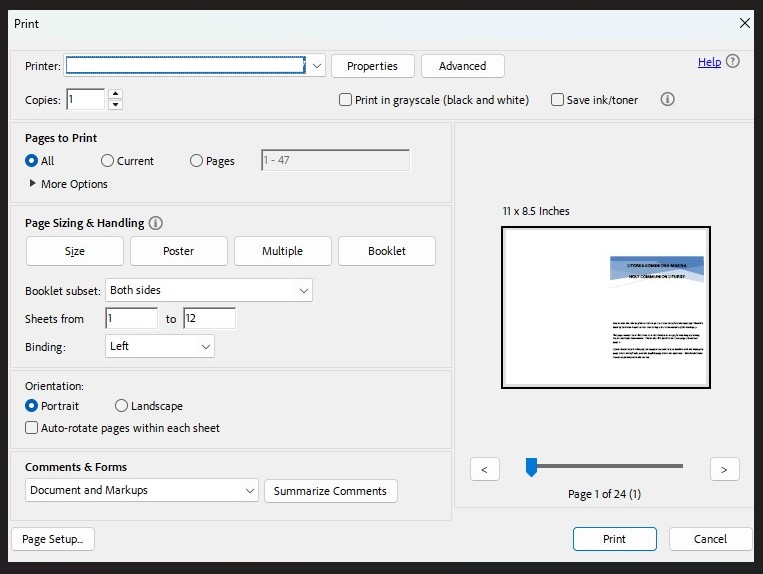Click the "11 x 8.5 Inches" label

[x=536, y=211]
